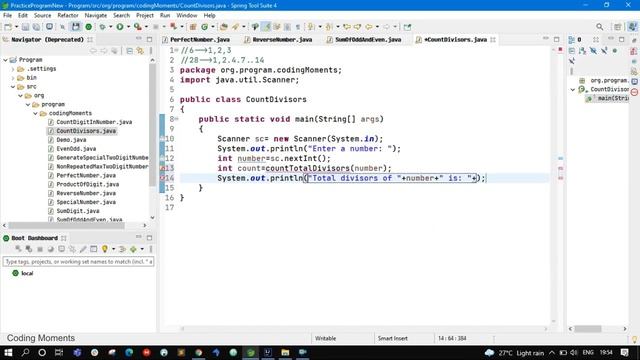
Task: Open the Project menu
Action: click(x=145, y=16)
